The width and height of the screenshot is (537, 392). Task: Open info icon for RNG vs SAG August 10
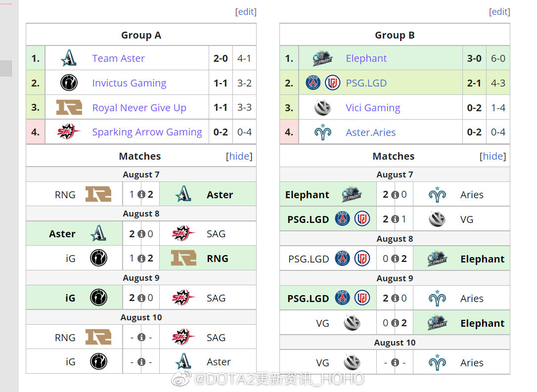pyautogui.click(x=141, y=338)
